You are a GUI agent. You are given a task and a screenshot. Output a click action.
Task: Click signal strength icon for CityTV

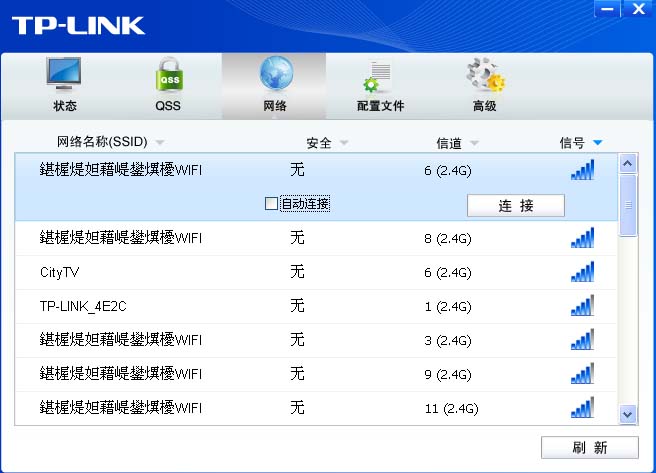582,271
